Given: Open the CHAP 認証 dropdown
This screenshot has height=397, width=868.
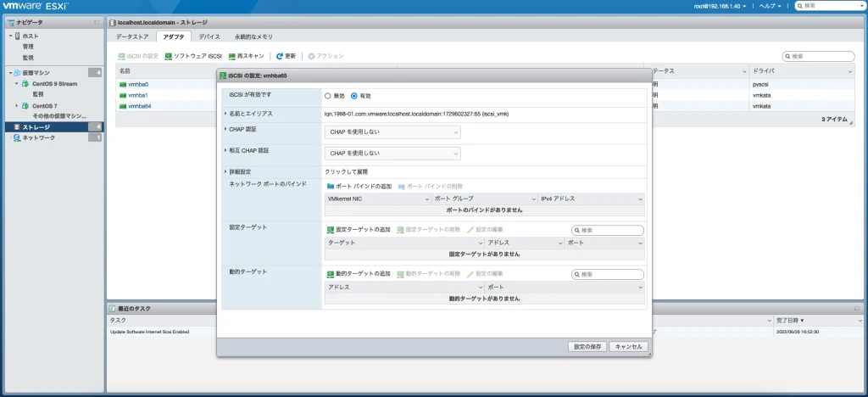Looking at the screenshot, I should 392,131.
